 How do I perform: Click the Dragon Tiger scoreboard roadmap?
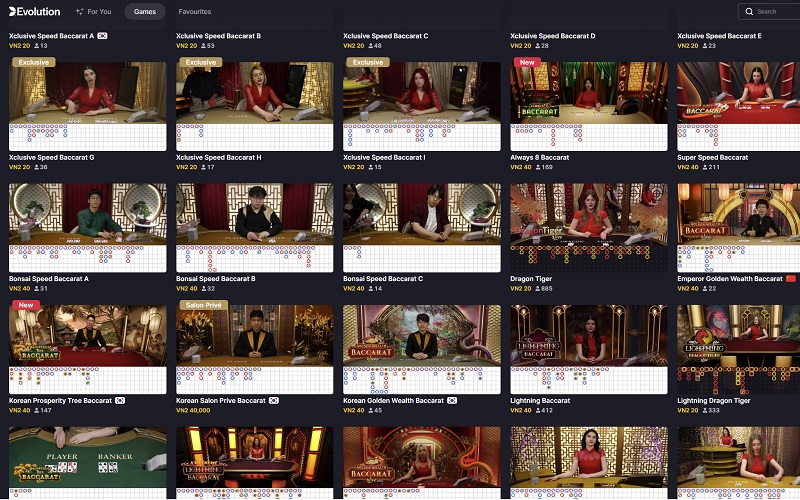tap(589, 259)
